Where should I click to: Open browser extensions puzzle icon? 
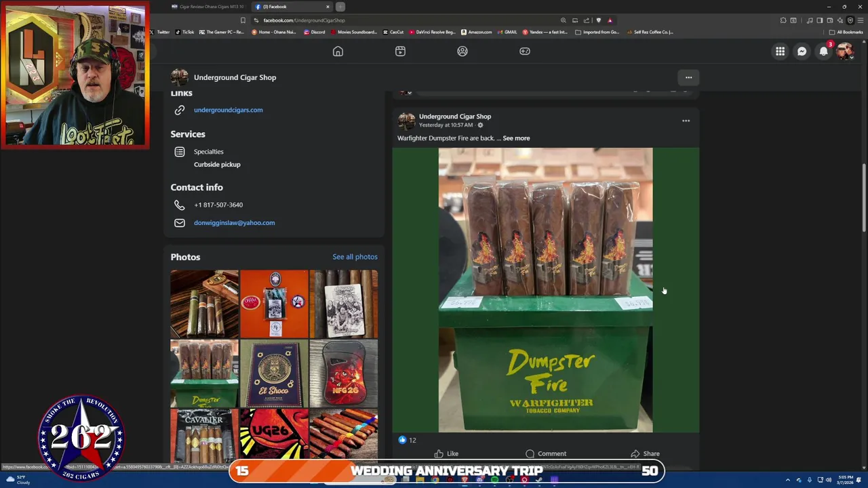pos(783,20)
